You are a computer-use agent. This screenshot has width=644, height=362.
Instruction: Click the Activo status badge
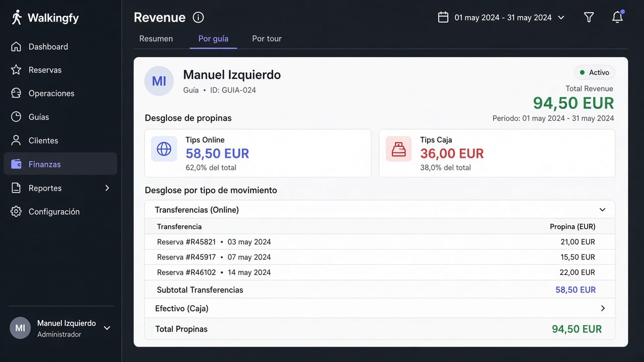tap(594, 72)
